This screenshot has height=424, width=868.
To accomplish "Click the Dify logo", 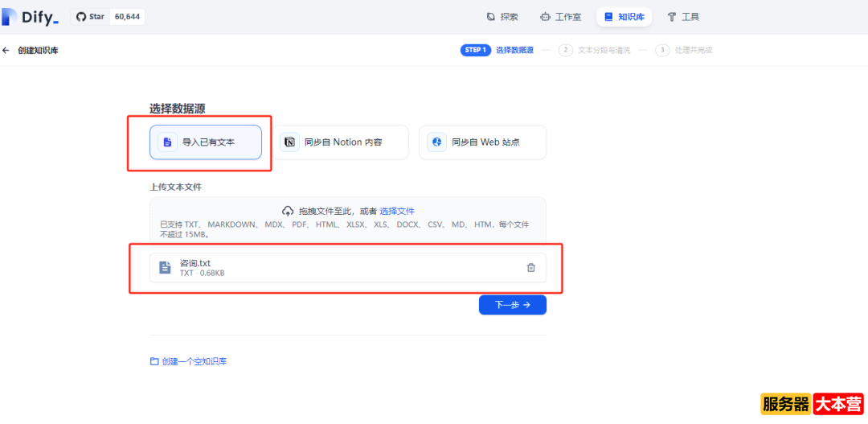I will (31, 17).
